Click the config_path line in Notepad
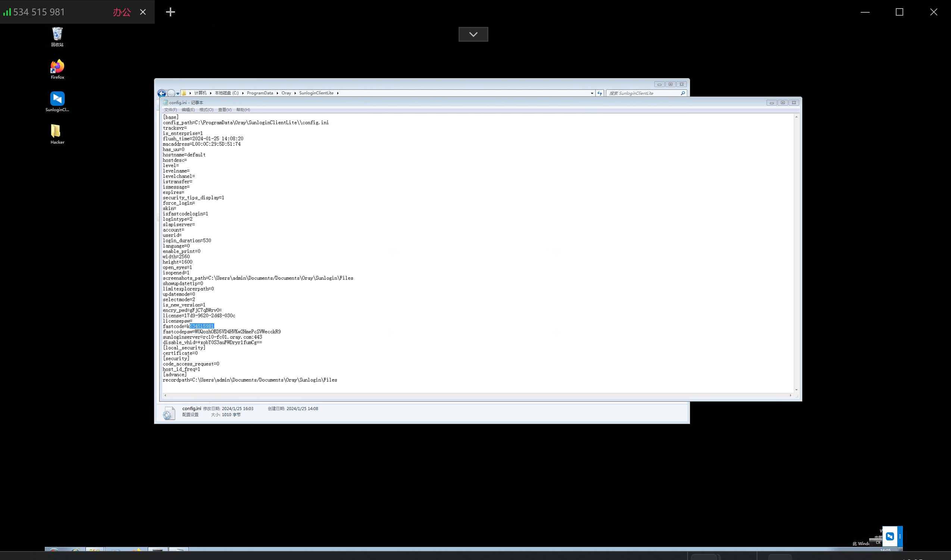Image resolution: width=951 pixels, height=560 pixels. click(x=246, y=123)
